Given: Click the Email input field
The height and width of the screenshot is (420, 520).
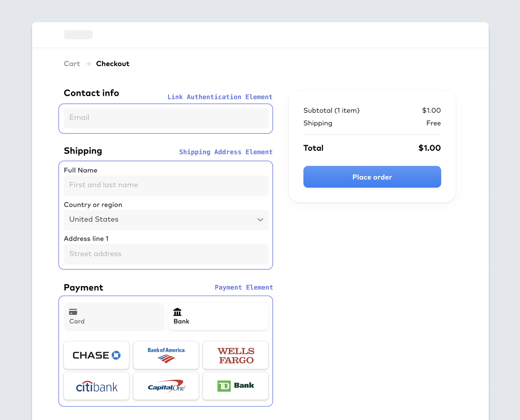Looking at the screenshot, I should tap(166, 118).
